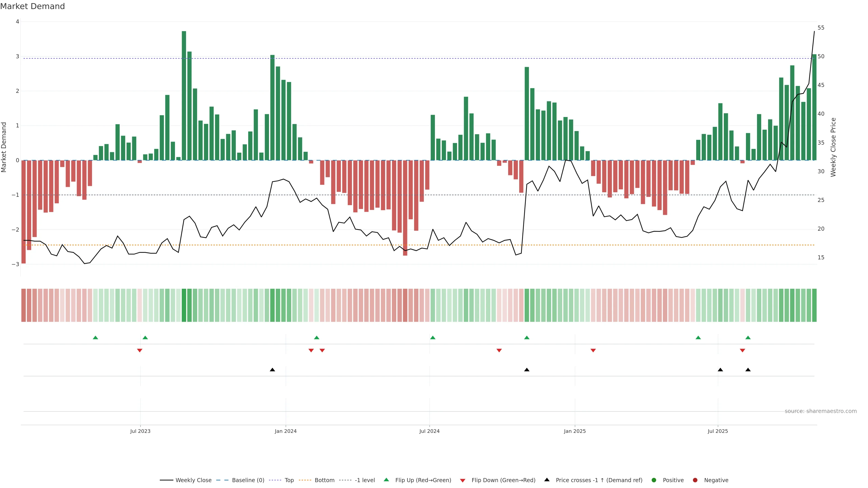
Task: Click the Negative legend label
Action: pyautogui.click(x=716, y=480)
